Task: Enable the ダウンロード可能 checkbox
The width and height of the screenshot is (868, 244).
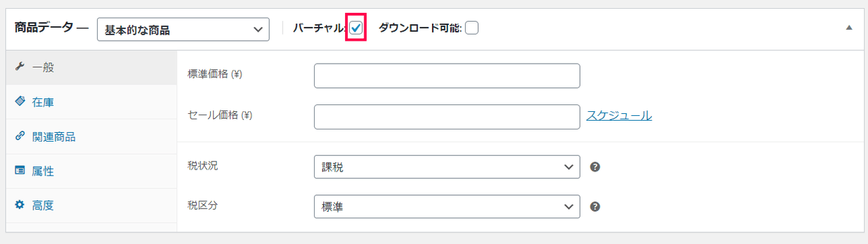Action: 472,28
